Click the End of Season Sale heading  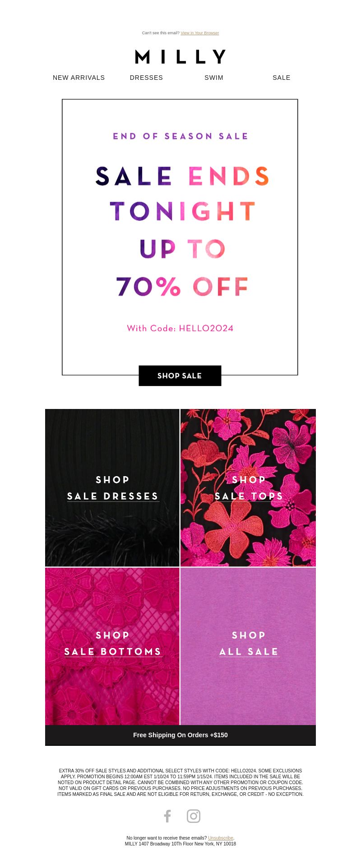click(180, 136)
